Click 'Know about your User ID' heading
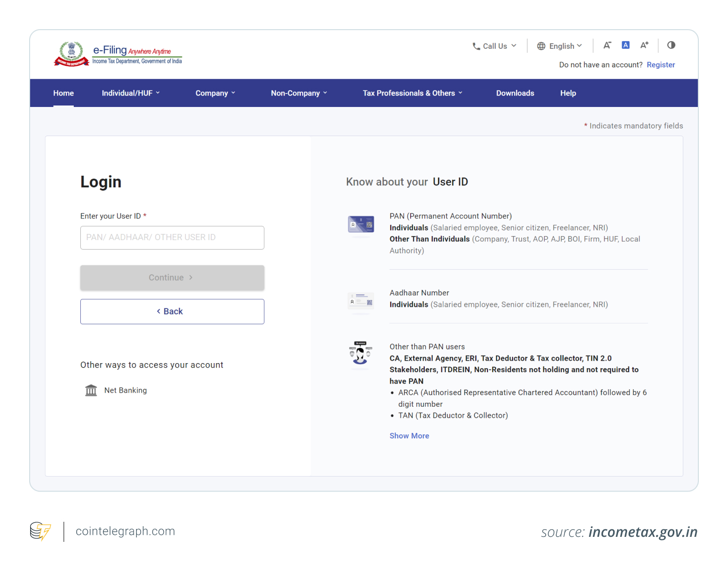This screenshot has width=728, height=572. [407, 182]
